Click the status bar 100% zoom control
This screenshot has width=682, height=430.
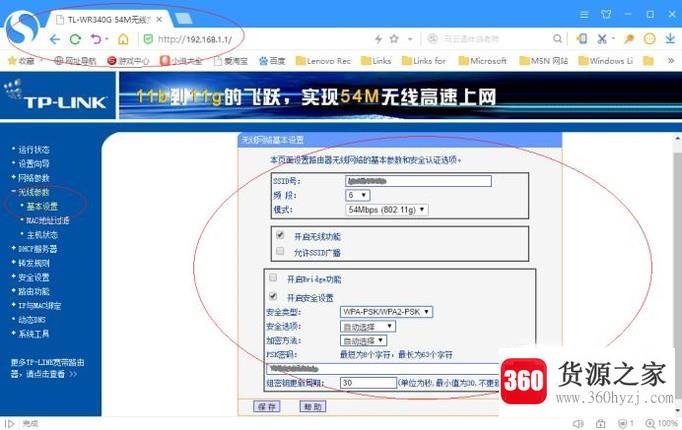[662, 423]
